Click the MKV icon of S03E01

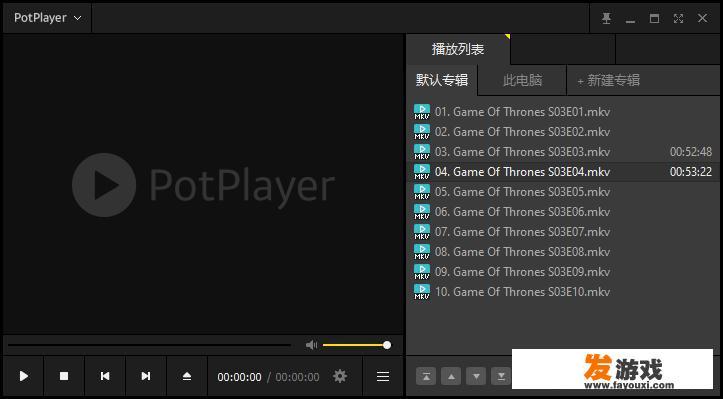click(422, 112)
